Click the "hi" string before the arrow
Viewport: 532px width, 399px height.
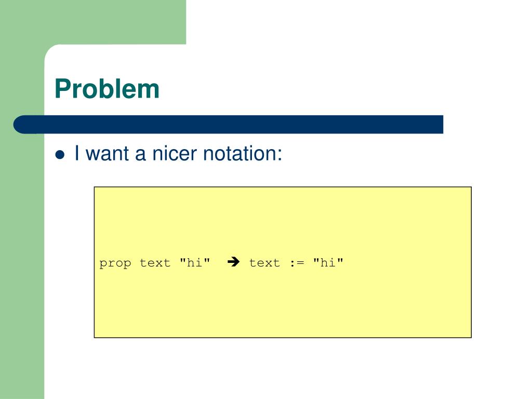pyautogui.click(x=195, y=262)
